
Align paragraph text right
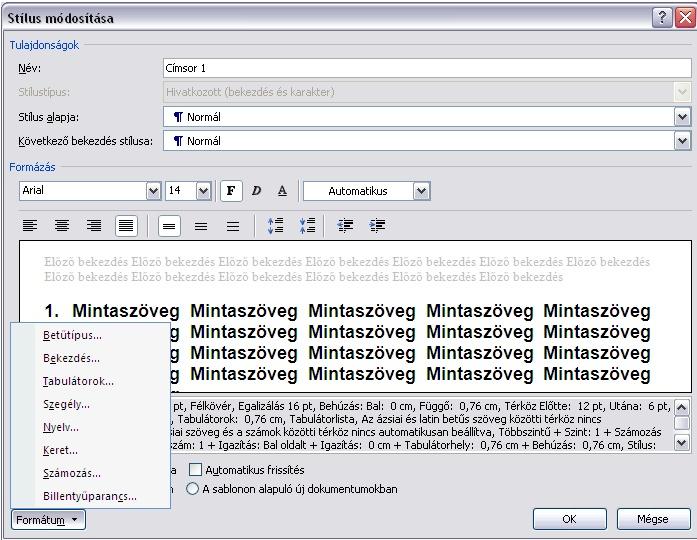tap(94, 226)
